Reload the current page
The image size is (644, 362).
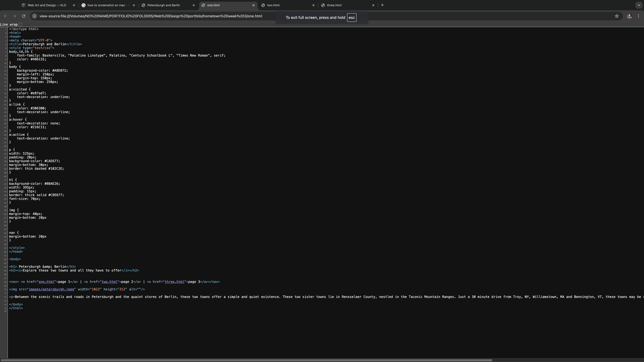click(x=24, y=16)
